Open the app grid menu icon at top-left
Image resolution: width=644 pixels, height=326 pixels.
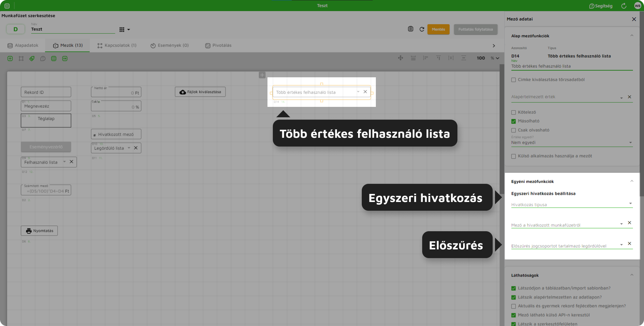(x=7, y=6)
